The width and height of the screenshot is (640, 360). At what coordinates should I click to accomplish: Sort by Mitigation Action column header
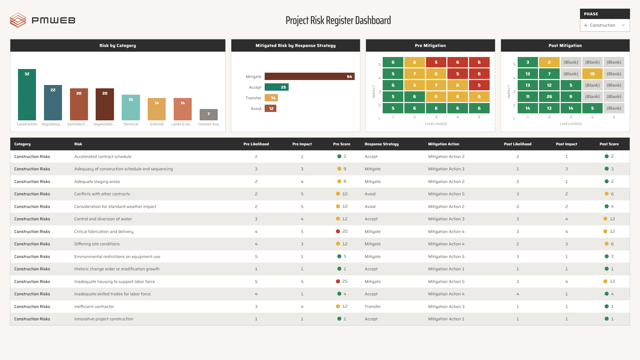444,144
